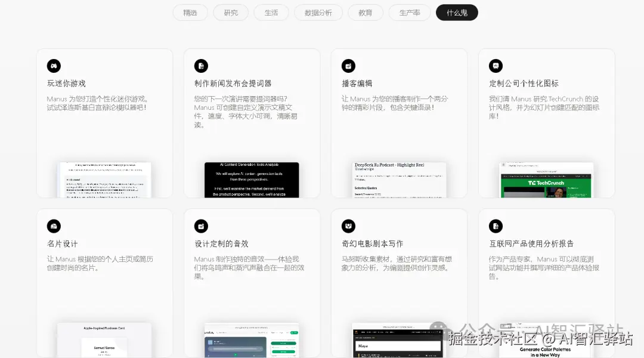Click the audio icon above 设计定制的音效
The height and width of the screenshot is (358, 644).
point(201,226)
